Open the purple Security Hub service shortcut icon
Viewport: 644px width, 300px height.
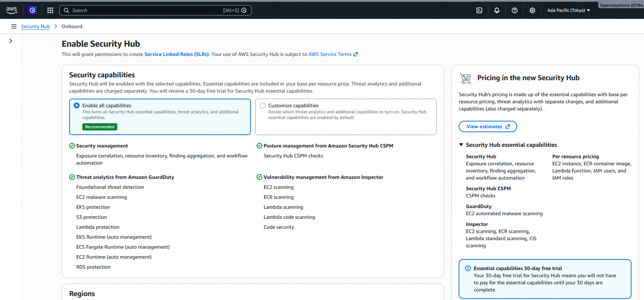(33, 10)
